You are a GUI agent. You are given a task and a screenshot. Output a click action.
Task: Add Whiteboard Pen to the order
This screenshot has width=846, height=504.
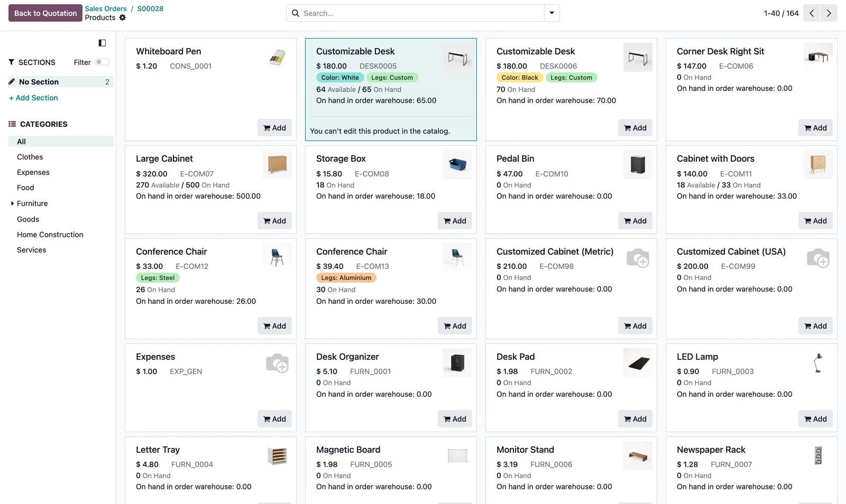coord(274,128)
